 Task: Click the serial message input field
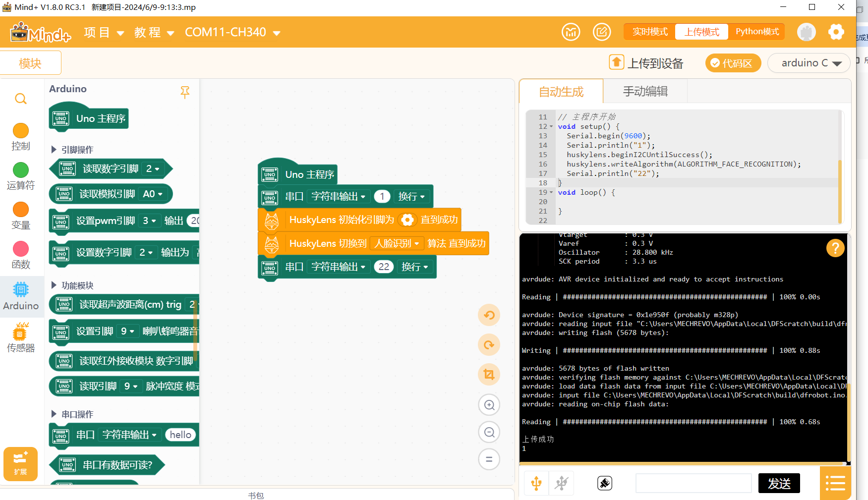[x=693, y=483]
